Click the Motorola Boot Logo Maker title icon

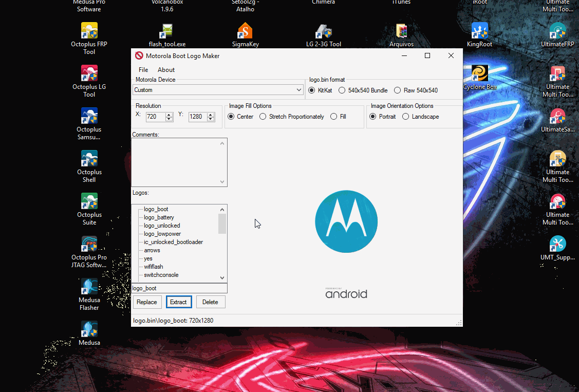(139, 55)
